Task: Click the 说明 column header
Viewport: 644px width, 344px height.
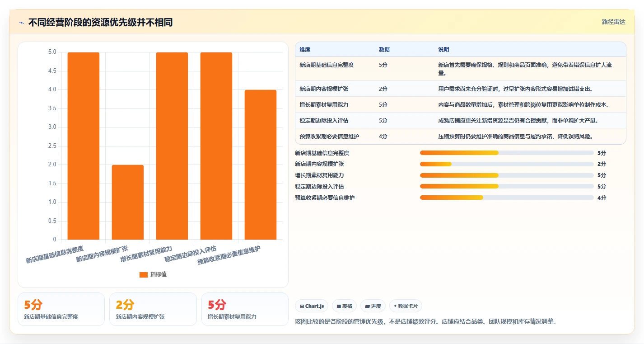Action: coord(443,50)
